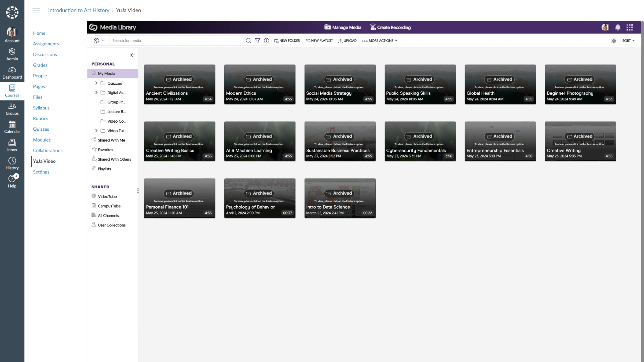Click the search info icon
The image size is (644, 362).
coord(266,41)
